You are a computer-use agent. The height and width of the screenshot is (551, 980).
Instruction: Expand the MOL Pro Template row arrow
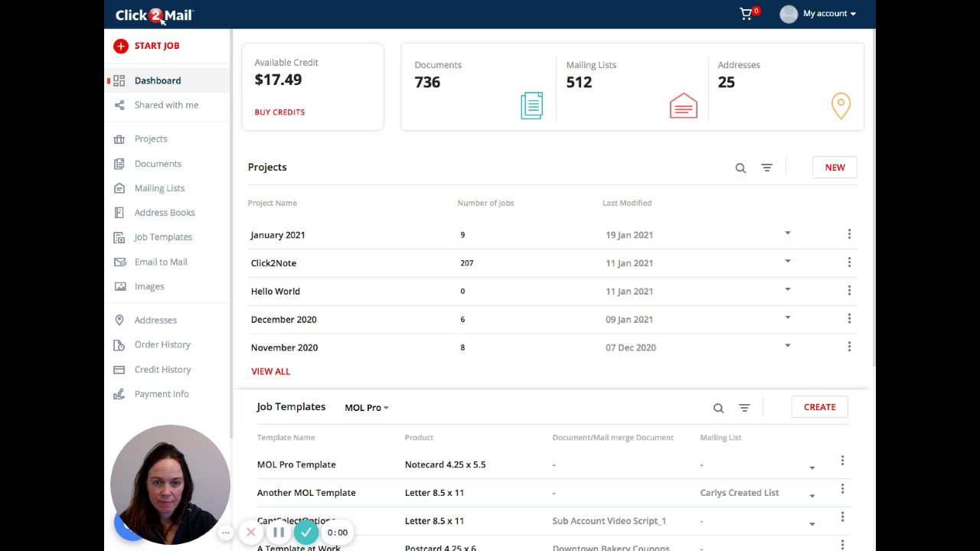812,468
